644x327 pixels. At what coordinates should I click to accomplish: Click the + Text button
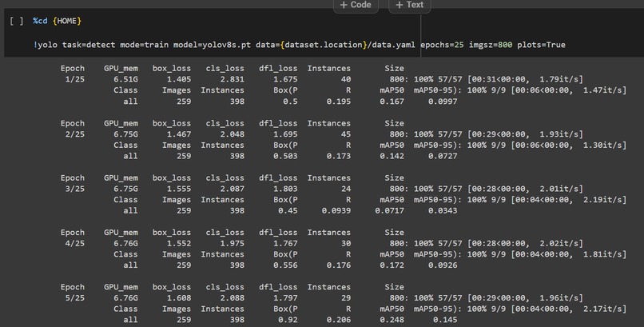[x=409, y=5]
